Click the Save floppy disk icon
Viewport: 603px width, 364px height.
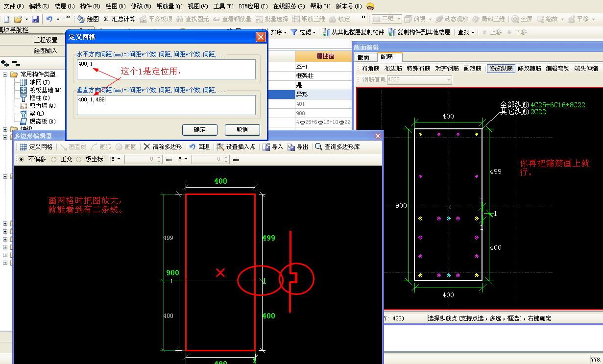[35, 19]
